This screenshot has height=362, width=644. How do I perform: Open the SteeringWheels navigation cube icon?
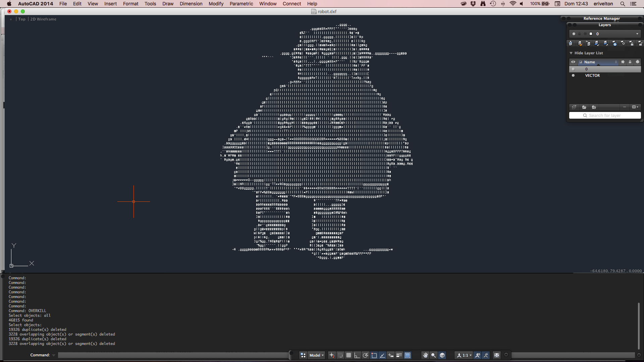[x=442, y=356]
